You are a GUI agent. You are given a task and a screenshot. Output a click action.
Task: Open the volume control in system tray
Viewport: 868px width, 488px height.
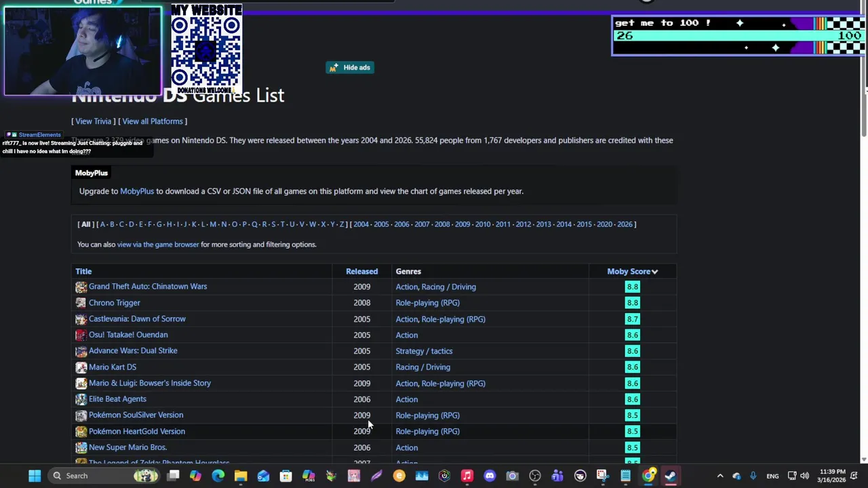coord(804,476)
